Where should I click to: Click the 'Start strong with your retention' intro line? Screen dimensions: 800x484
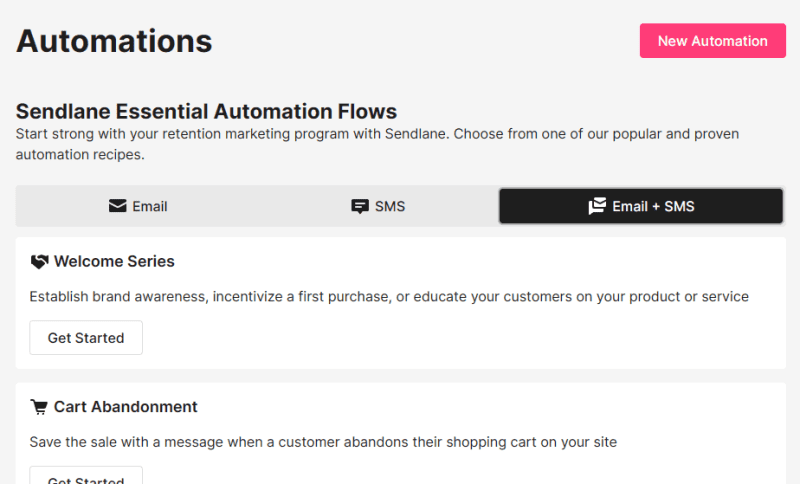[384, 133]
